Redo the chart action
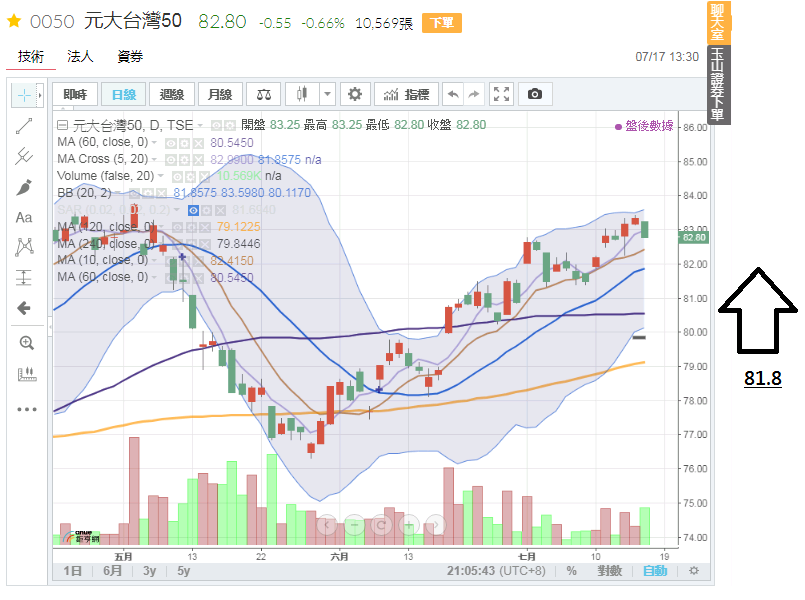The height and width of the screenshot is (600, 805). click(474, 94)
